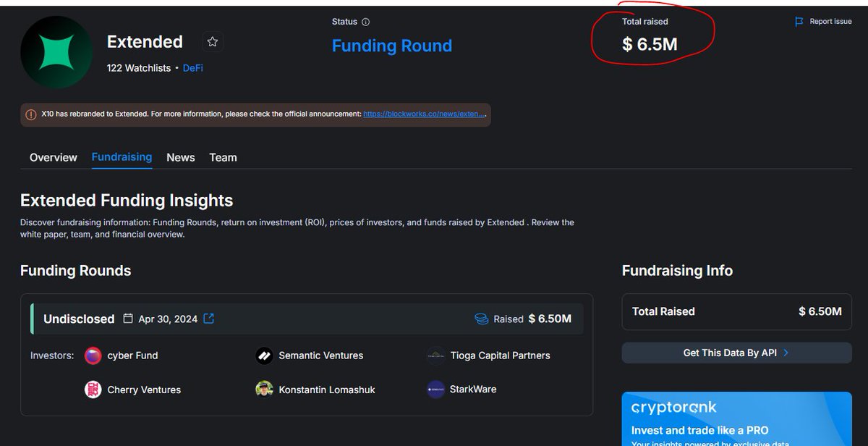This screenshot has width=868, height=446.
Task: Click the Extended green logo
Action: (56, 53)
